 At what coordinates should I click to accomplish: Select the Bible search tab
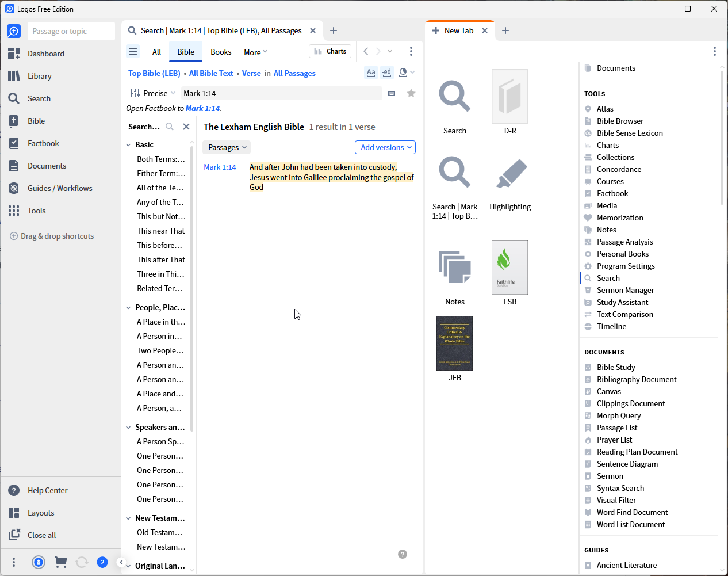pos(186,52)
